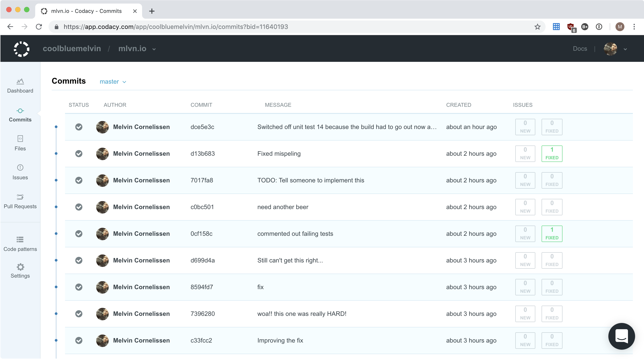Click status check for commit d699d4a
The width and height of the screenshot is (644, 359).
click(x=79, y=260)
